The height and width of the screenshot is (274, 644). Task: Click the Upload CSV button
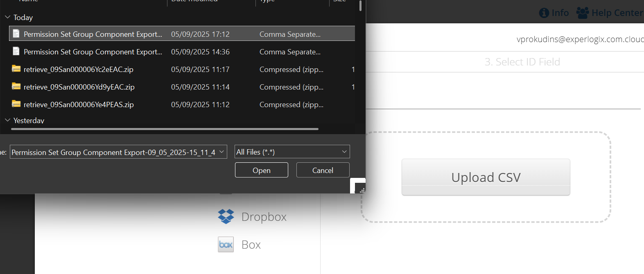pyautogui.click(x=486, y=177)
